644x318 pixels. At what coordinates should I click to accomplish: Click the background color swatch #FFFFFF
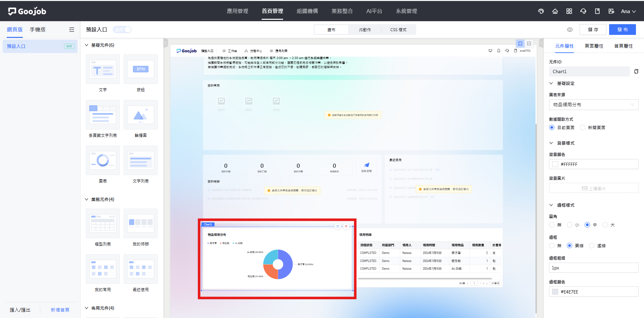click(x=555, y=164)
